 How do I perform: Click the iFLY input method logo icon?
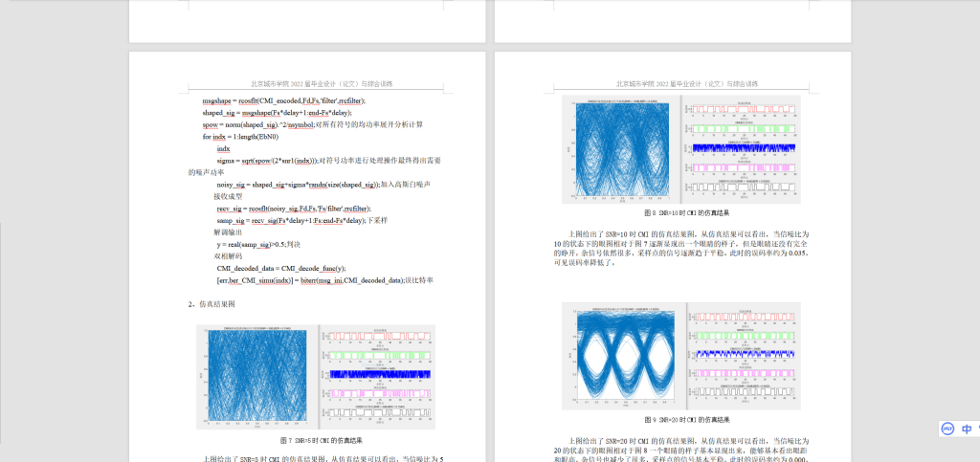click(948, 429)
